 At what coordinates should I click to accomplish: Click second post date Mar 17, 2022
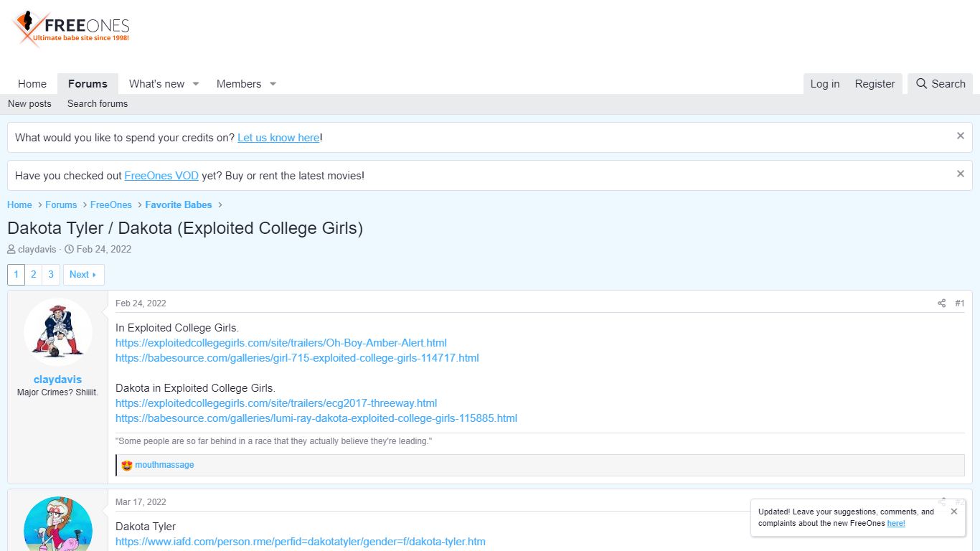pyautogui.click(x=141, y=502)
